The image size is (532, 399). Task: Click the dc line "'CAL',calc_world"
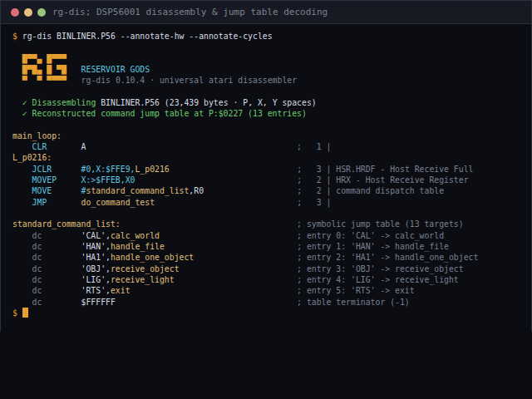[120, 235]
